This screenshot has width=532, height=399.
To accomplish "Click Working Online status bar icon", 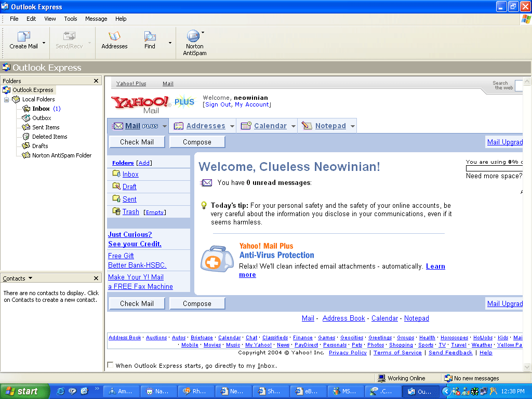I will tap(382, 378).
